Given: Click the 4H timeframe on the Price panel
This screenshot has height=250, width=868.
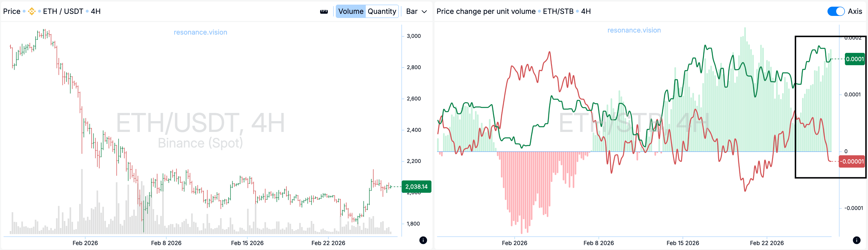Looking at the screenshot, I should (x=96, y=12).
